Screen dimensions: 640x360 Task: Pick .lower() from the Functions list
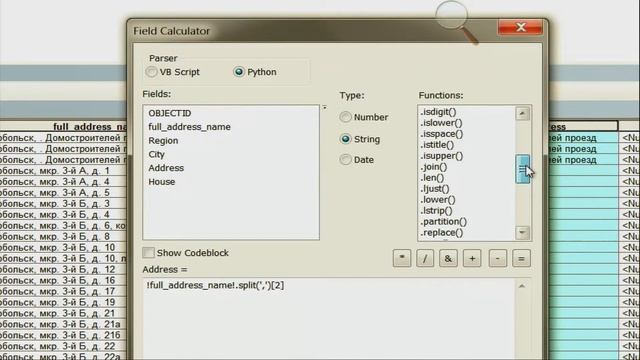438,200
